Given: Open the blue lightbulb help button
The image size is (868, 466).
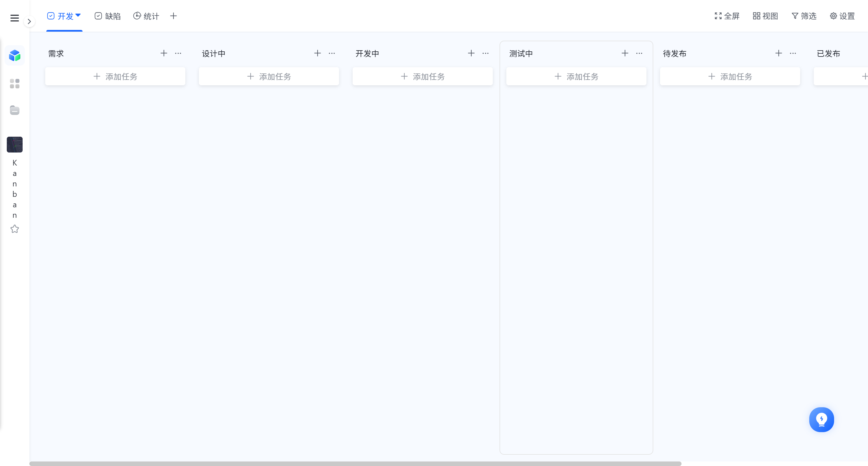Looking at the screenshot, I should (x=821, y=419).
